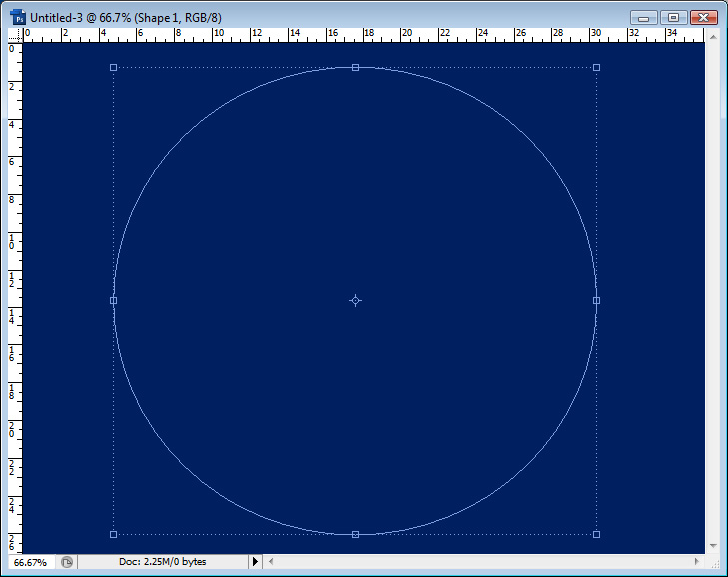Click the ruler origin box at top-left corner
728x577 pixels.
point(15,35)
